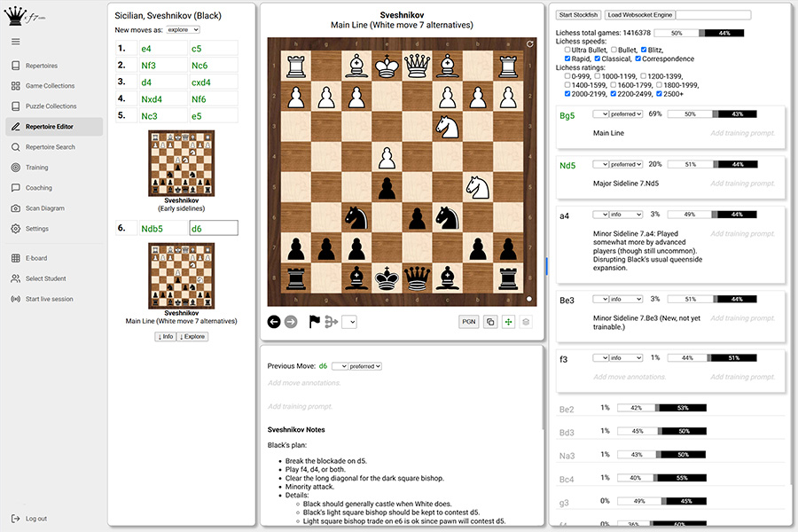The image size is (798, 532).
Task: Open the 'New moves as' explore dropdown
Action: (183, 30)
